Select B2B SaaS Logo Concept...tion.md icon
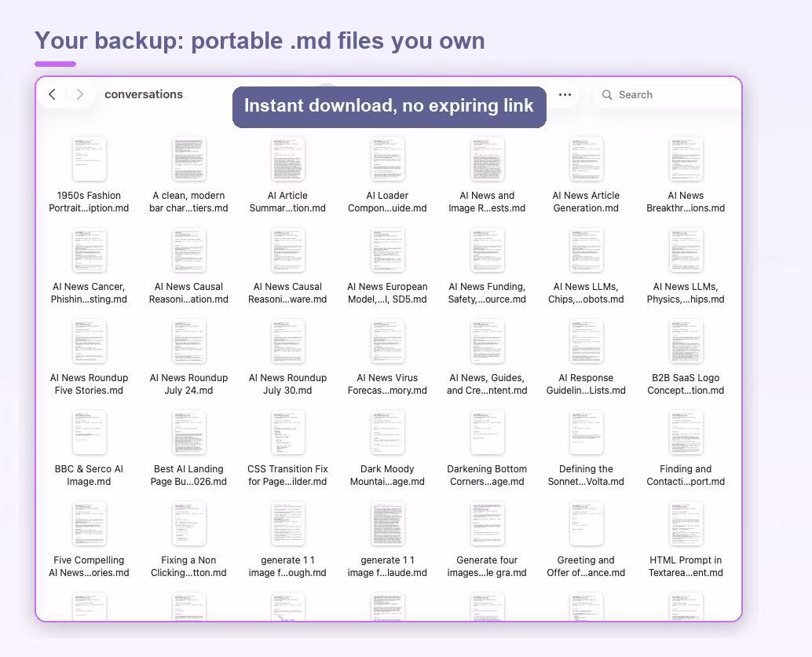 pyautogui.click(x=686, y=341)
